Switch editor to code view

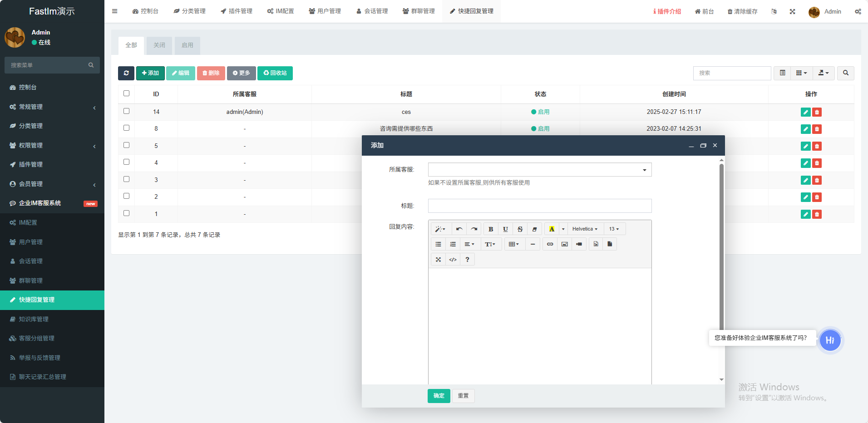(453, 260)
